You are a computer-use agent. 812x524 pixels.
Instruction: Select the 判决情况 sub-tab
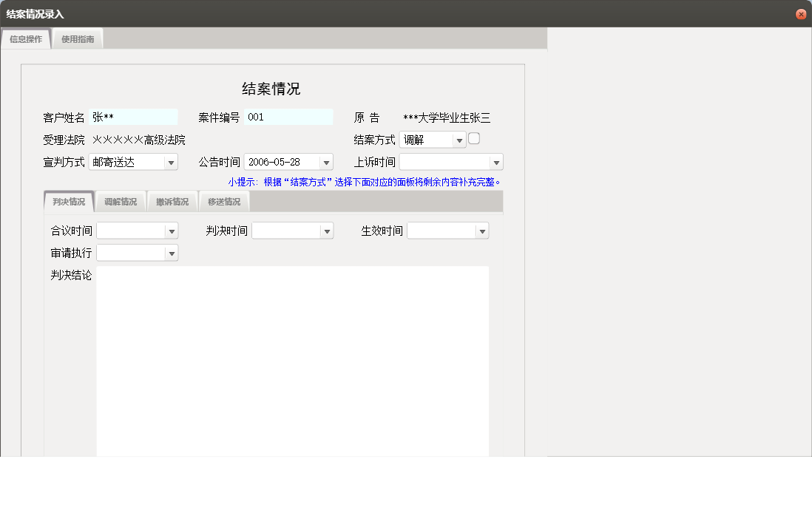pos(69,202)
